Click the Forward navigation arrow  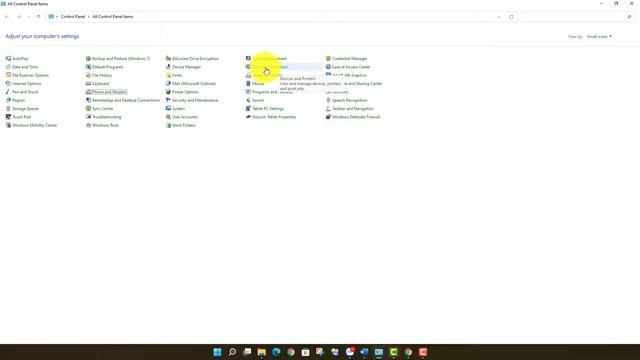coord(19,17)
